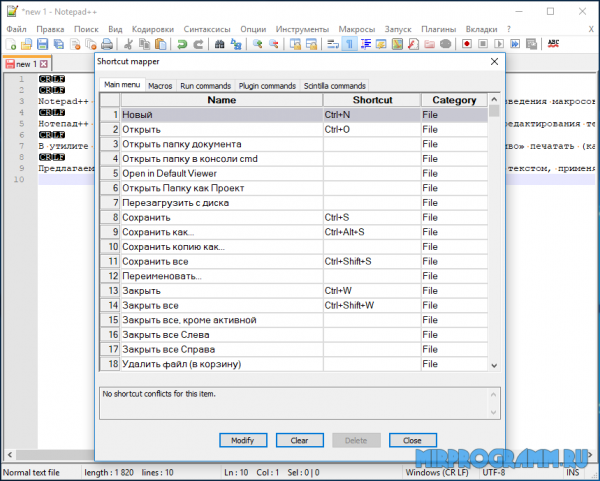Screen dimensions: 600x481
Task: Switch to the Run commands tab
Action: 205,86
